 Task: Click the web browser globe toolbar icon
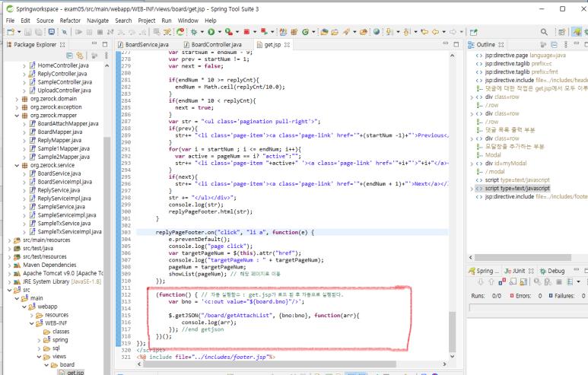click(x=376, y=31)
